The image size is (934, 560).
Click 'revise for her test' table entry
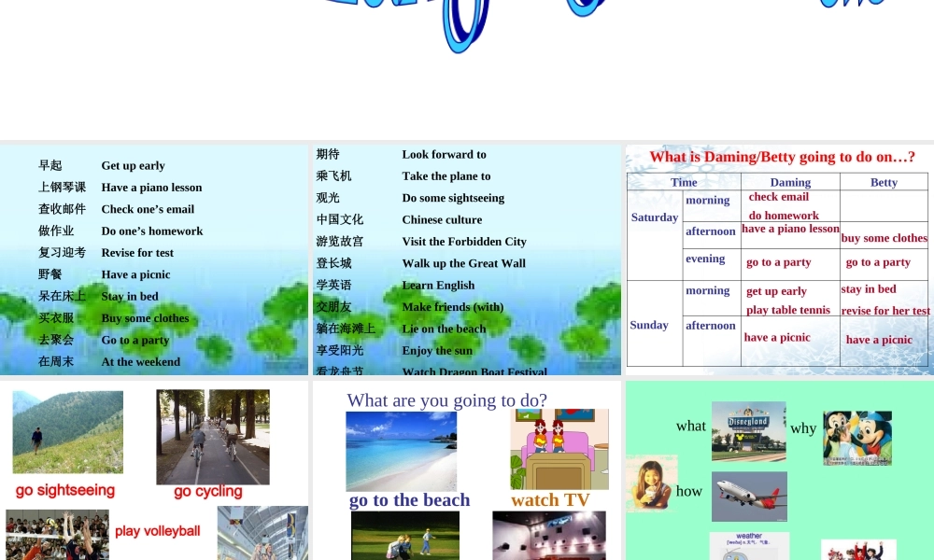coord(885,311)
